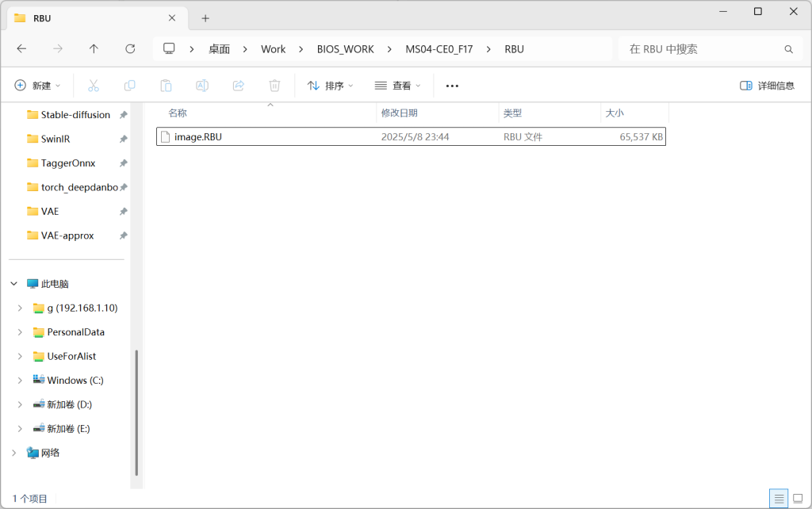Open the see more three-dots menu
Viewport: 812px width, 509px height.
tap(452, 86)
